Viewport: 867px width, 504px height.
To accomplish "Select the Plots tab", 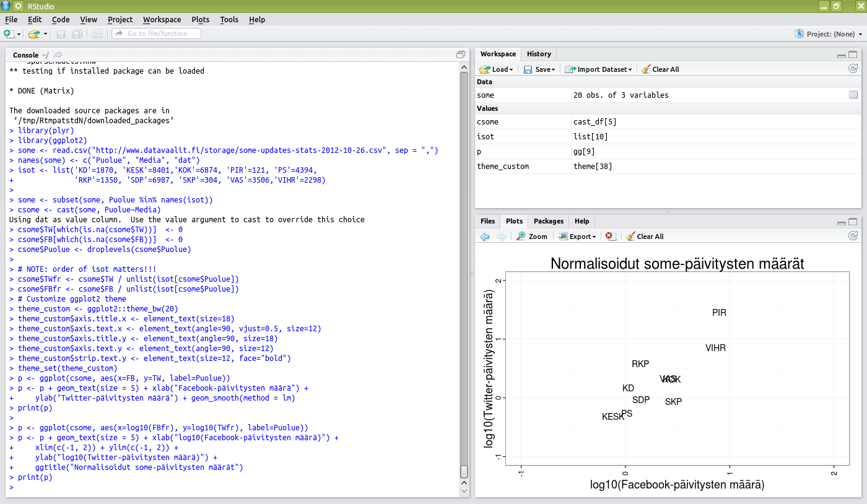I will point(514,221).
